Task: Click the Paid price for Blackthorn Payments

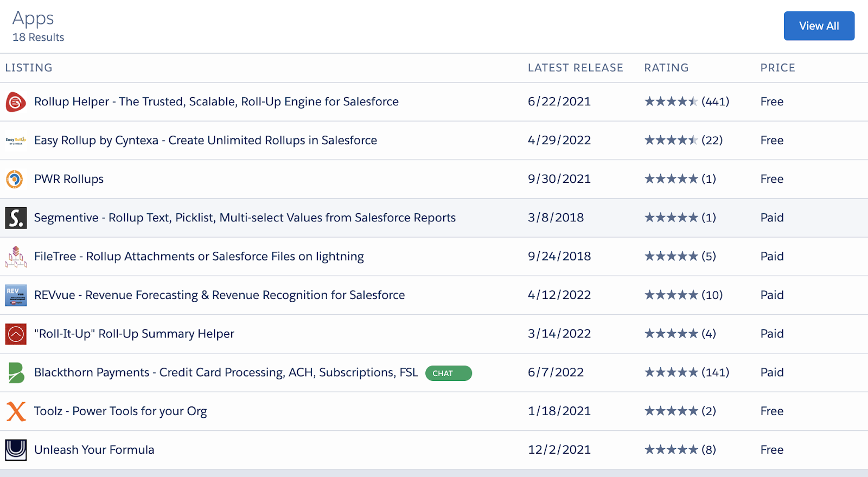Action: point(772,373)
